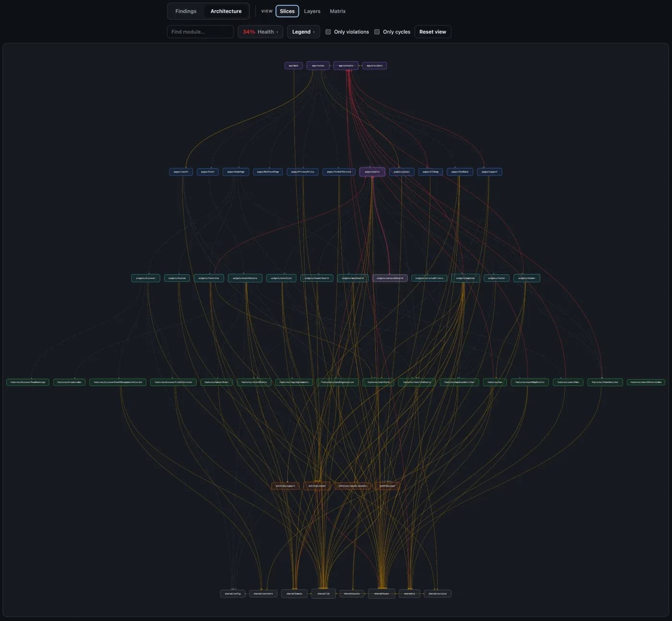Click the widgets/discover node

tap(145, 278)
